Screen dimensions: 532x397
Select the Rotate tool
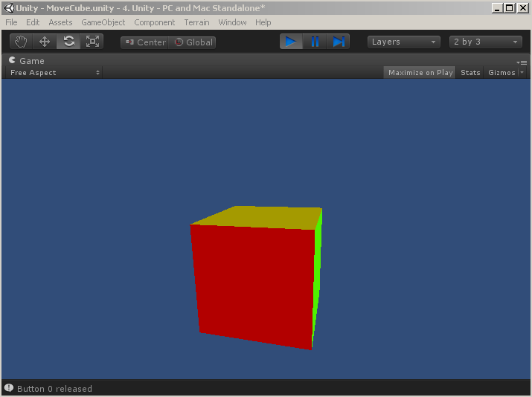pos(68,42)
